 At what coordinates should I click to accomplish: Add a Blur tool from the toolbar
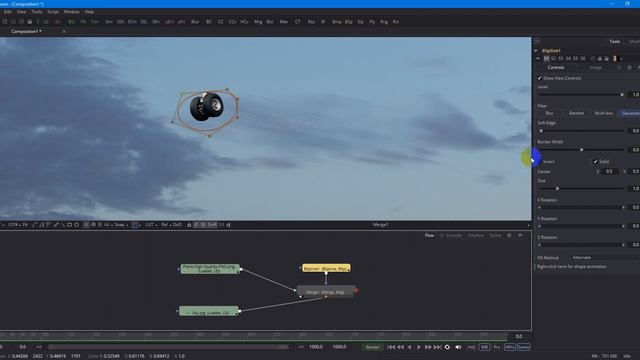coord(195,22)
